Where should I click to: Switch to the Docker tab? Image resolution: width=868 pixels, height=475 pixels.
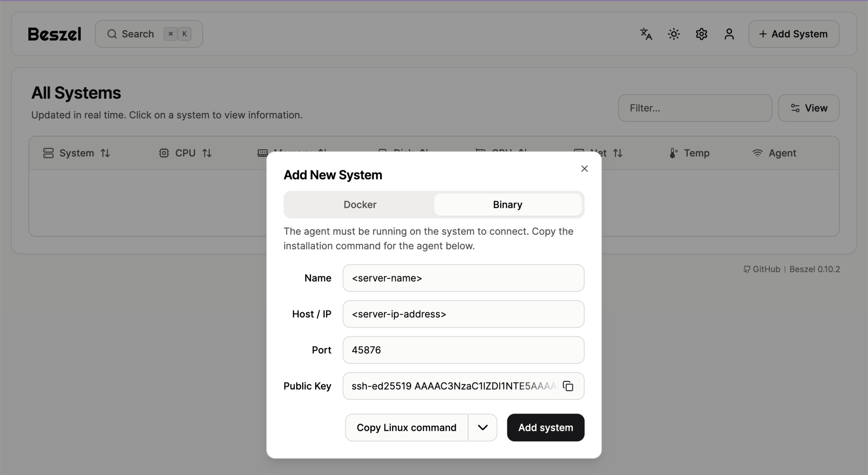click(x=359, y=204)
